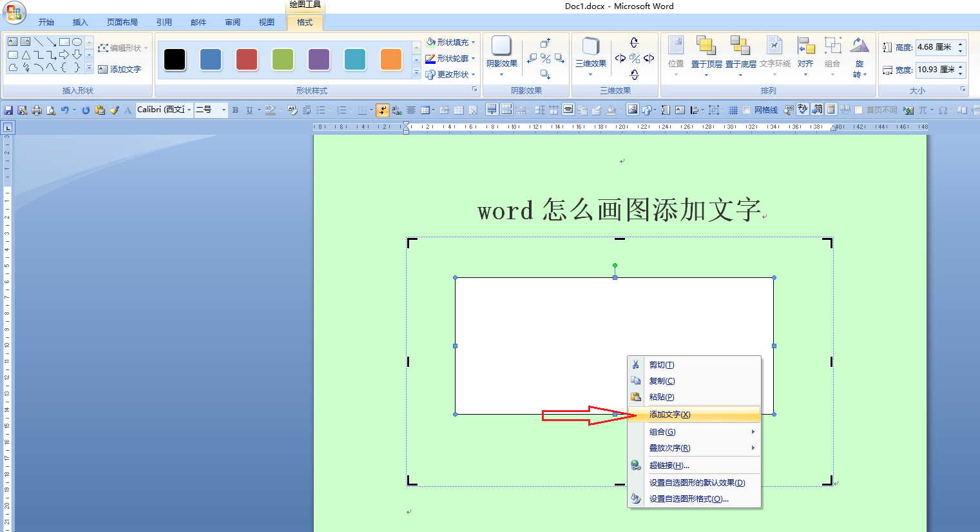
Task: Switch to the 页面布局 tab
Action: click(122, 23)
